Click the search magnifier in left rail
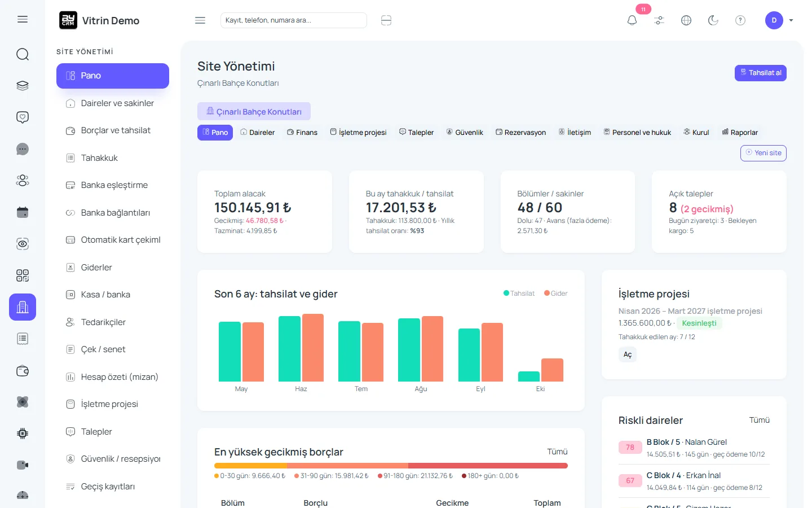Image resolution: width=812 pixels, height=508 pixels. (x=23, y=54)
